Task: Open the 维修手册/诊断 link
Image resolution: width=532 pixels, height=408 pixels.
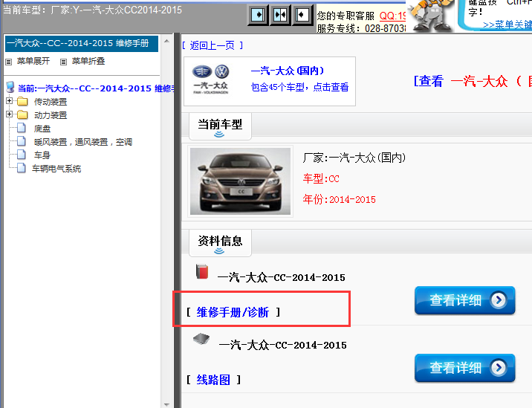Action: pos(233,312)
